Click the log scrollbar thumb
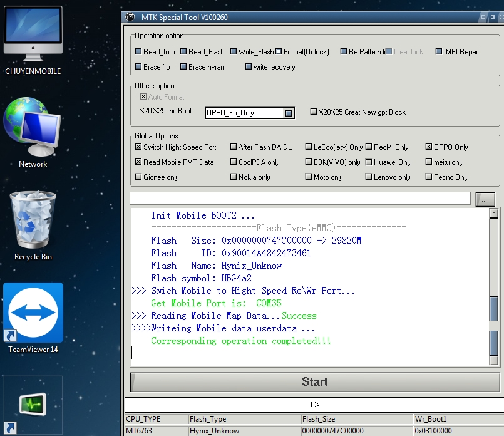 tap(494, 325)
